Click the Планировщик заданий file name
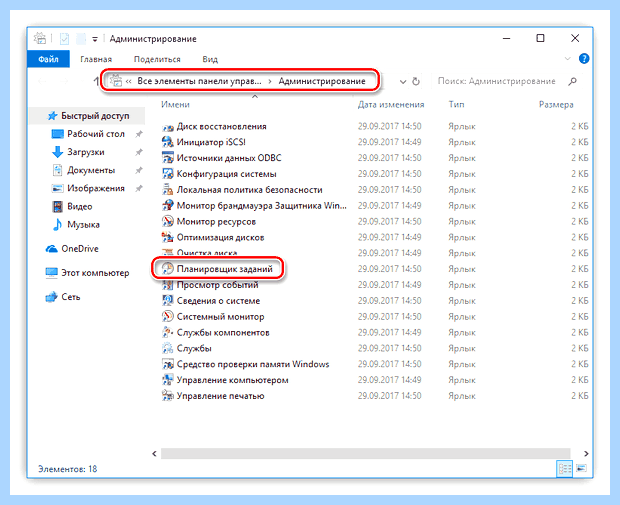Image resolution: width=620 pixels, height=505 pixels. tap(225, 269)
